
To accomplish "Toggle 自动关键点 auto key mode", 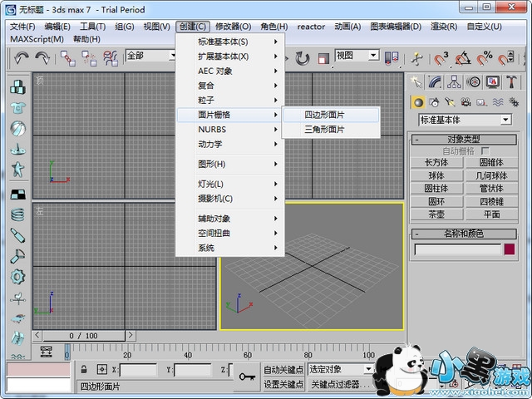I will [x=283, y=369].
